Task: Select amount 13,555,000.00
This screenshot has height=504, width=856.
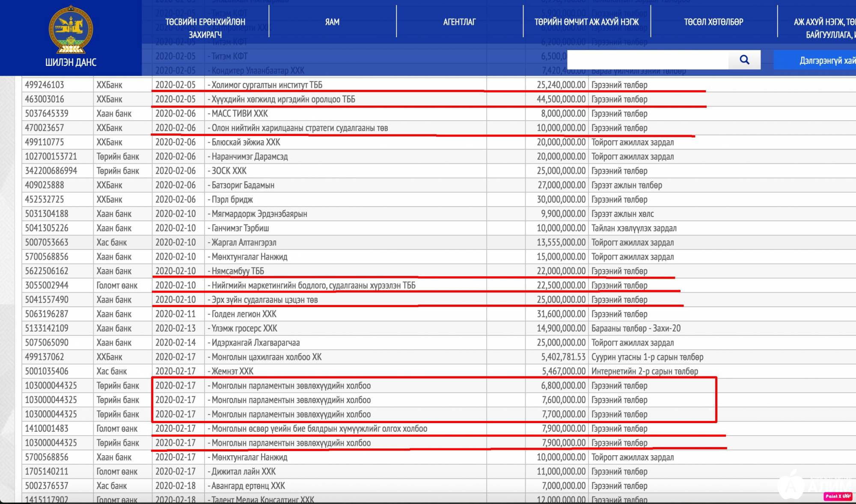Action: click(x=561, y=242)
